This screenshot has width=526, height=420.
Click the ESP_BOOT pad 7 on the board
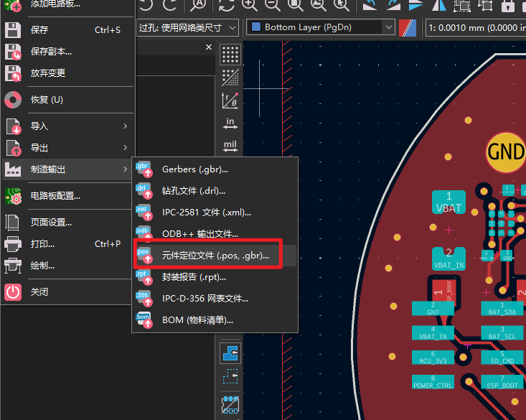tap(502, 382)
